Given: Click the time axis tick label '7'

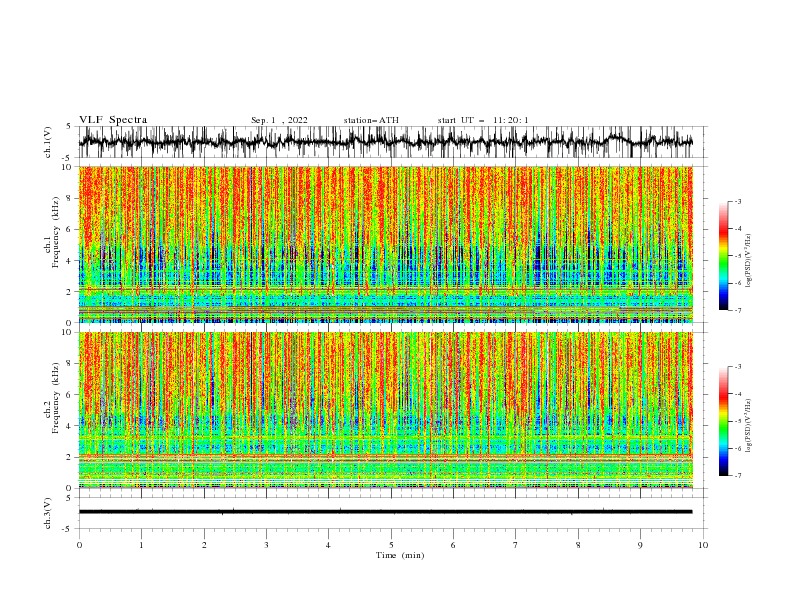Looking at the screenshot, I should [x=516, y=545].
